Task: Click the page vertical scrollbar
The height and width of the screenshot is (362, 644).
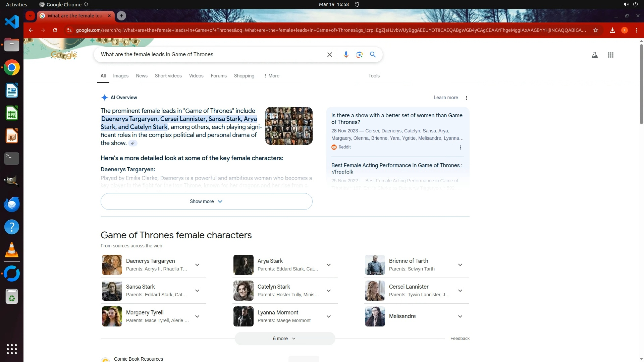Action: 641,84
